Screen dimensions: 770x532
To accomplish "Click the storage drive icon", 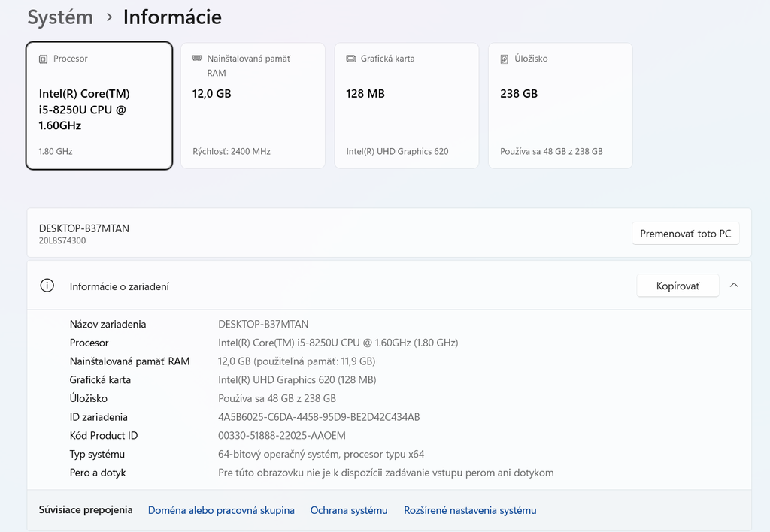I will click(x=505, y=59).
